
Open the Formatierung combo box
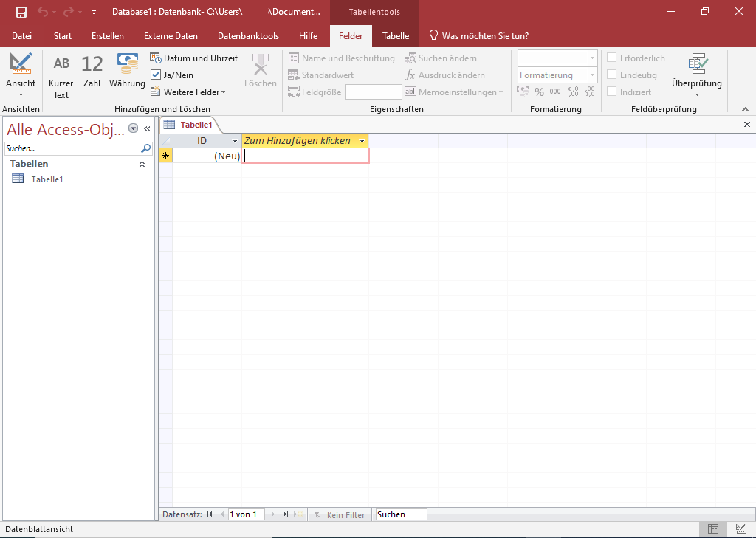[557, 75]
